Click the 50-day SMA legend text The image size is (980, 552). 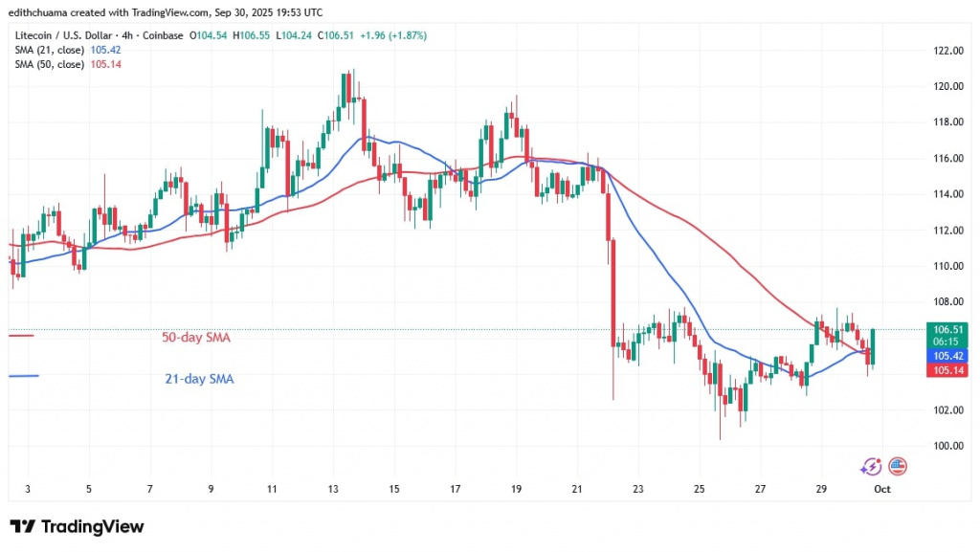pyautogui.click(x=195, y=337)
